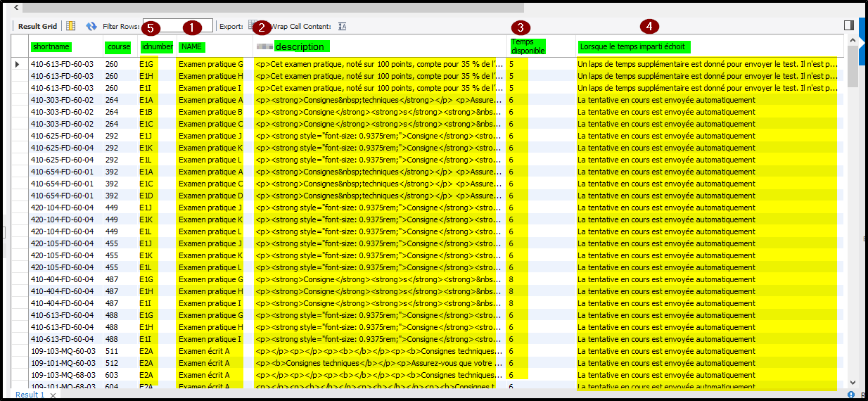868x401 pixels.
Task: Click the Temps disponible column header
Action: click(528, 46)
